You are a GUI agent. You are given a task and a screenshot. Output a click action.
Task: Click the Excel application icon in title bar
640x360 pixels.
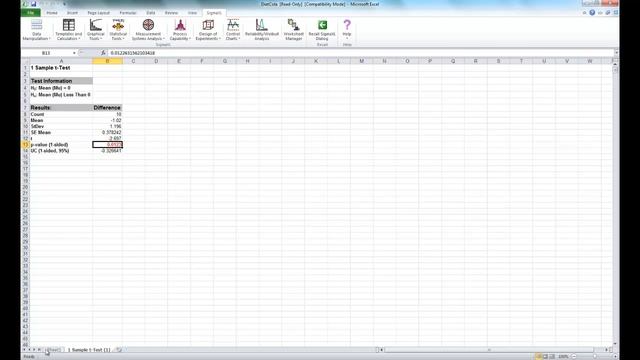(x=25, y=4)
